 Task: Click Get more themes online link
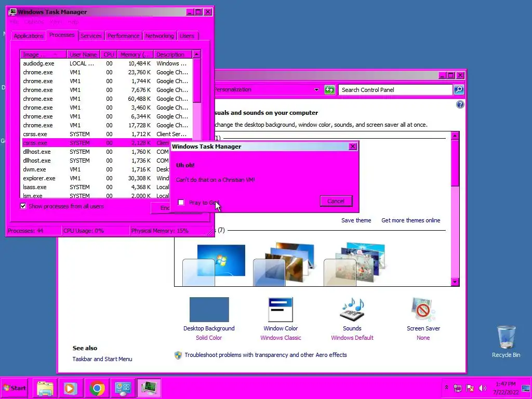coord(410,220)
